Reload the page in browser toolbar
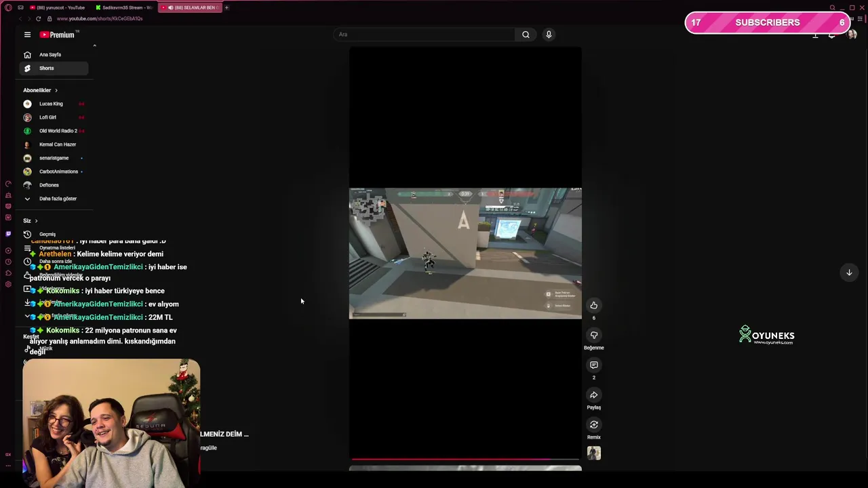Image resolution: width=868 pixels, height=488 pixels. coord(38,19)
